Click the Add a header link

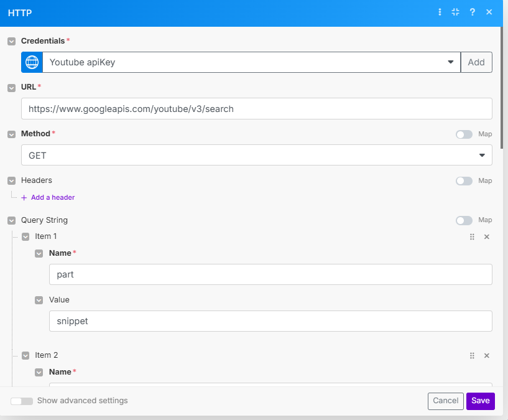coord(52,198)
